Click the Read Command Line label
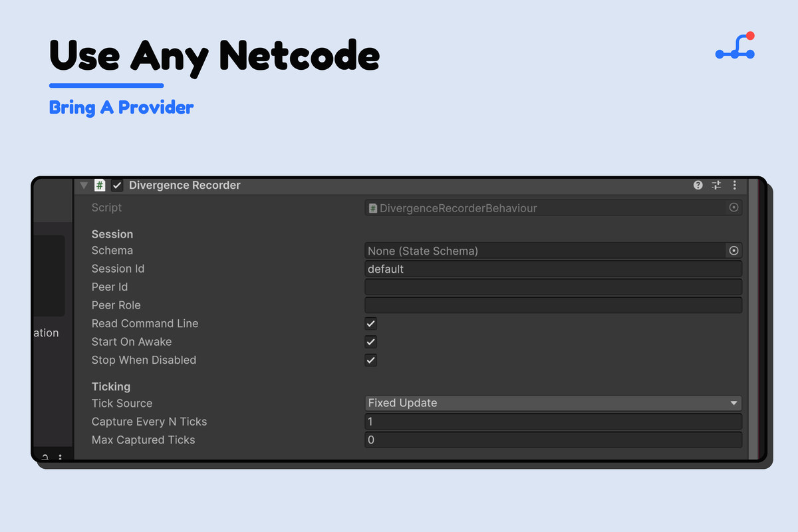Image resolution: width=798 pixels, height=532 pixels. pyautogui.click(x=145, y=323)
